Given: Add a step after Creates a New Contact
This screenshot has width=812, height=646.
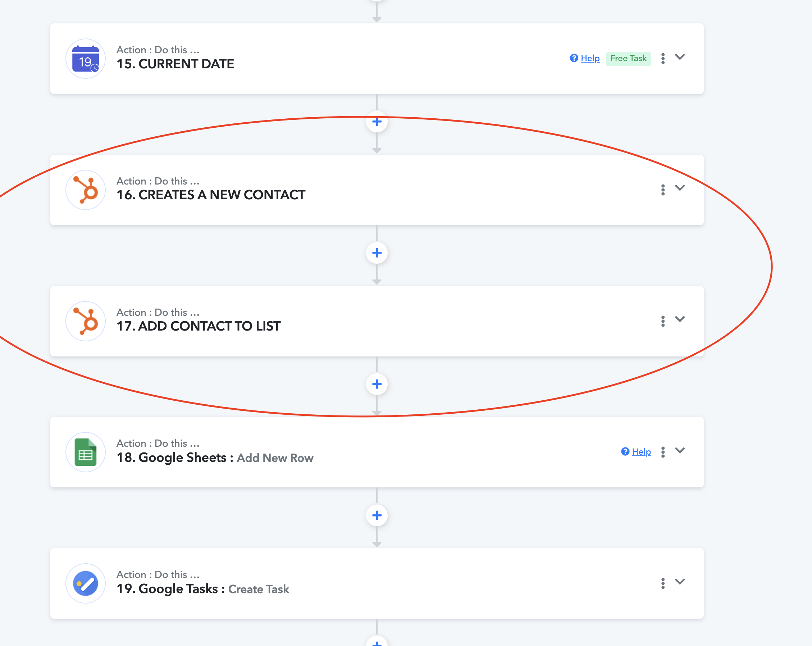Looking at the screenshot, I should [377, 253].
